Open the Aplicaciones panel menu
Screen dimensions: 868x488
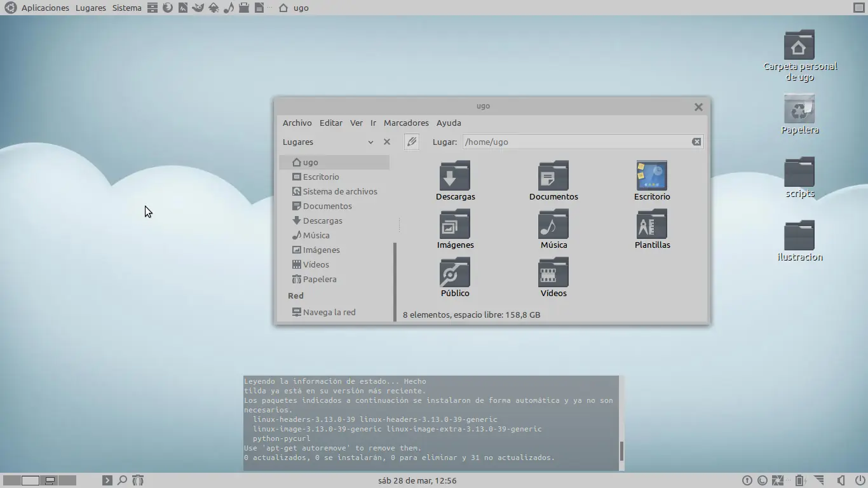[45, 8]
